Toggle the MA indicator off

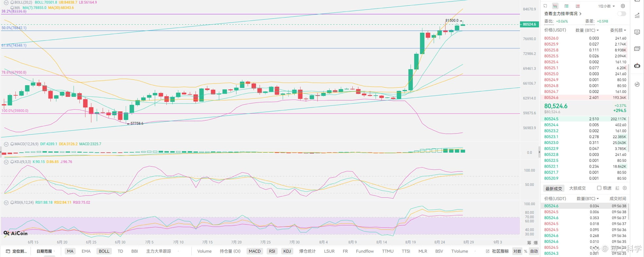click(x=70, y=251)
